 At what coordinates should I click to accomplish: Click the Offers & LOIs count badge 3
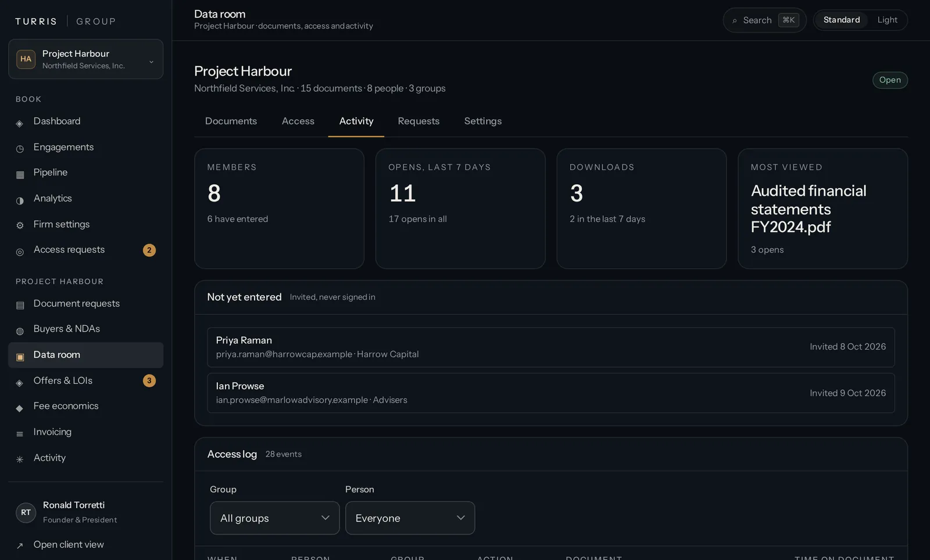point(149,381)
